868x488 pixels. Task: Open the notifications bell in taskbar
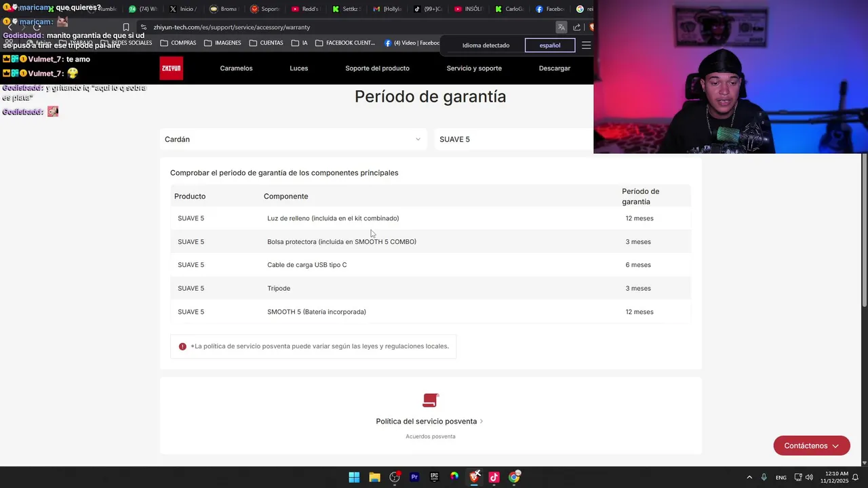856,477
